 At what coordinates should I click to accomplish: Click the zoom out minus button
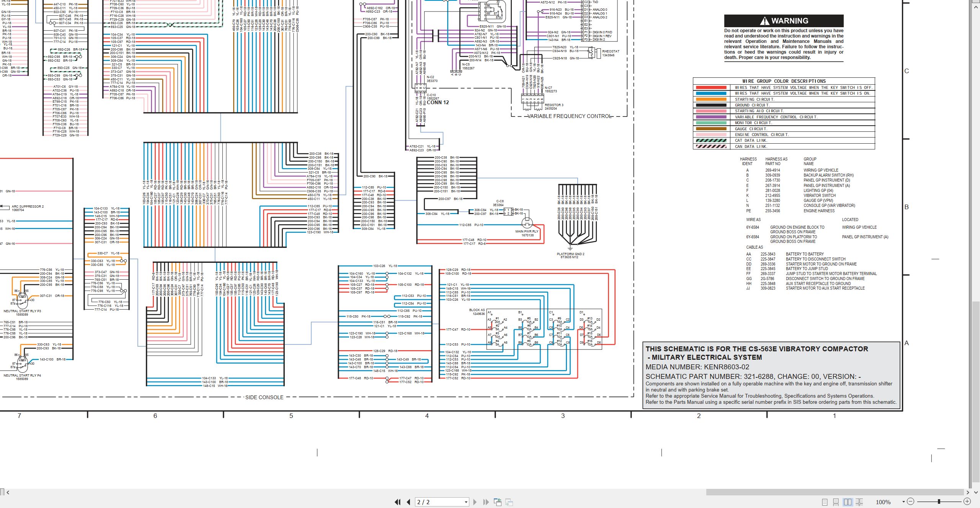[911, 501]
